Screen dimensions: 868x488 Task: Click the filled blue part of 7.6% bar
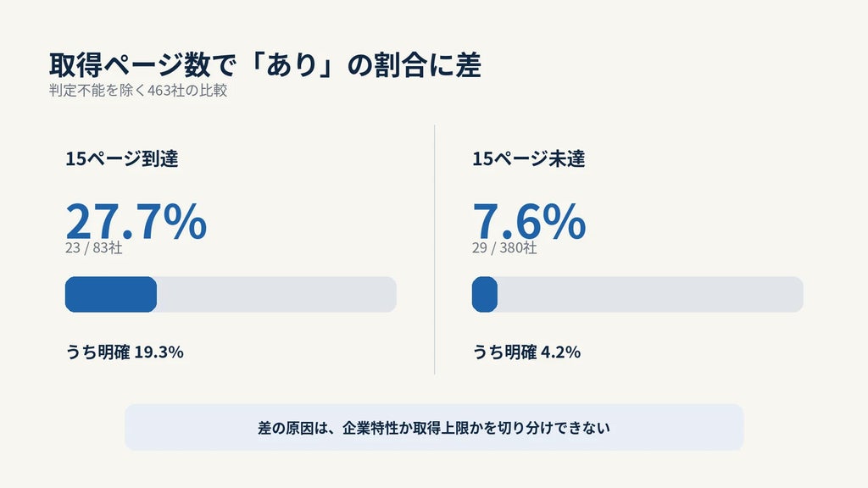tap(484, 294)
